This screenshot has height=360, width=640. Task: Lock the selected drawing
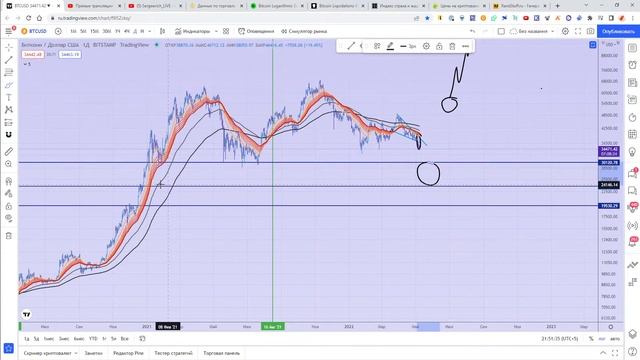pyautogui.click(x=439, y=46)
